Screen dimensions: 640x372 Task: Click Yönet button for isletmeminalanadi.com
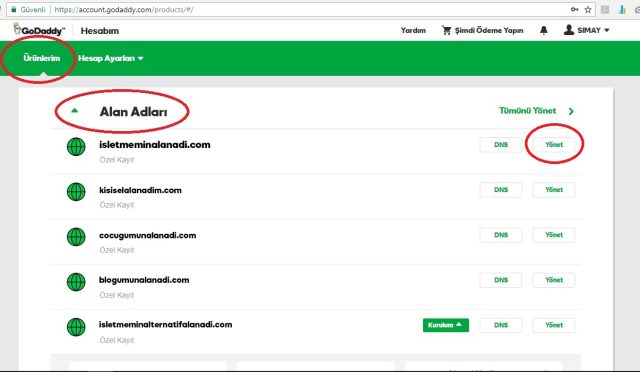click(x=554, y=145)
